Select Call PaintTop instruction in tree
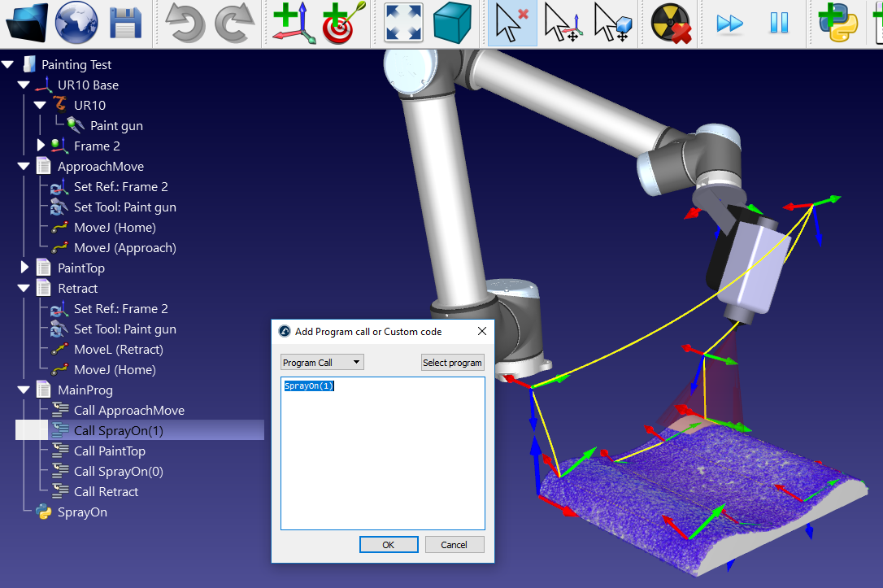 pos(109,451)
